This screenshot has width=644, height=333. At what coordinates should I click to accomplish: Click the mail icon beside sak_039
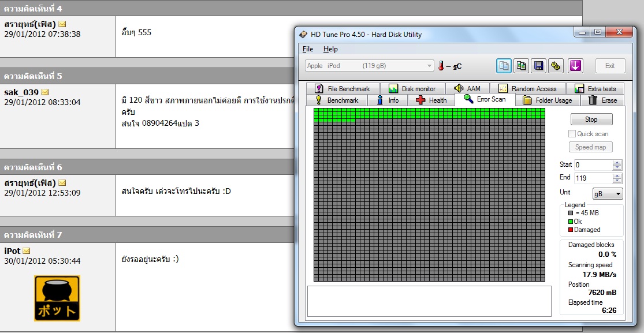tap(45, 92)
